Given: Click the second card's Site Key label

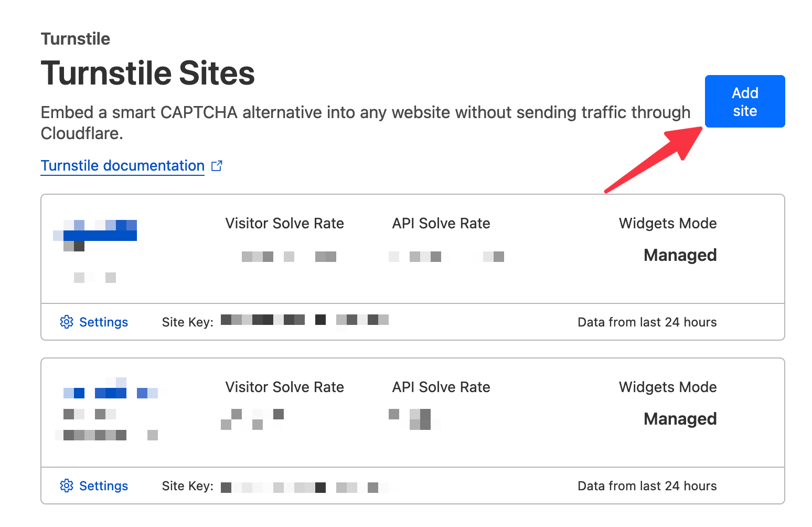Looking at the screenshot, I should tap(188, 486).
